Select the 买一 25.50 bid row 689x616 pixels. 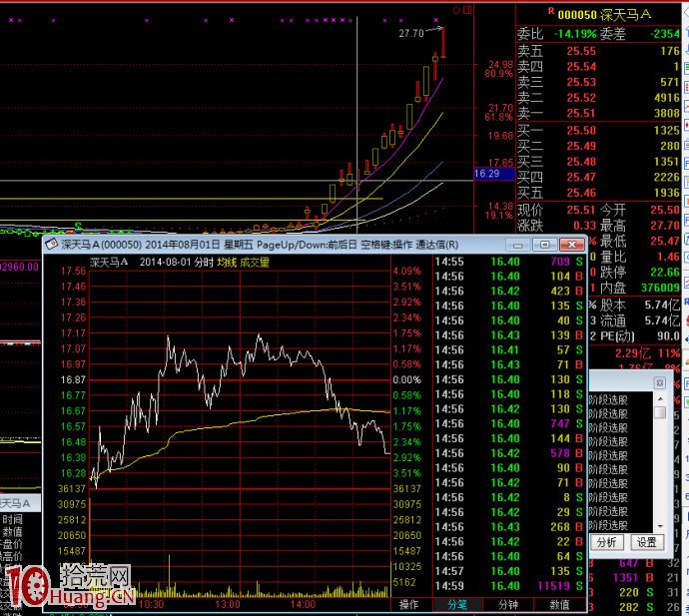click(598, 131)
